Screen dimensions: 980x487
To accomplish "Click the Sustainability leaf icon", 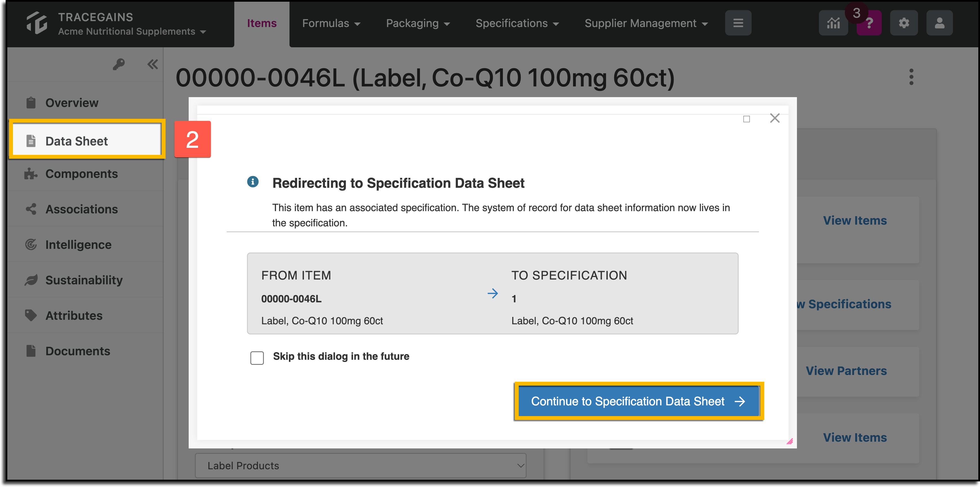I will [x=31, y=280].
